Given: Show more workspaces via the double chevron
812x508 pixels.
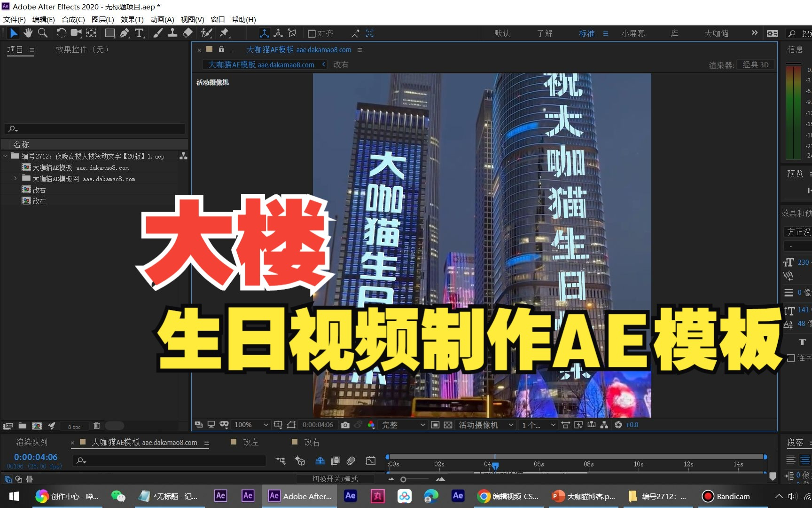Looking at the screenshot, I should click(x=754, y=33).
